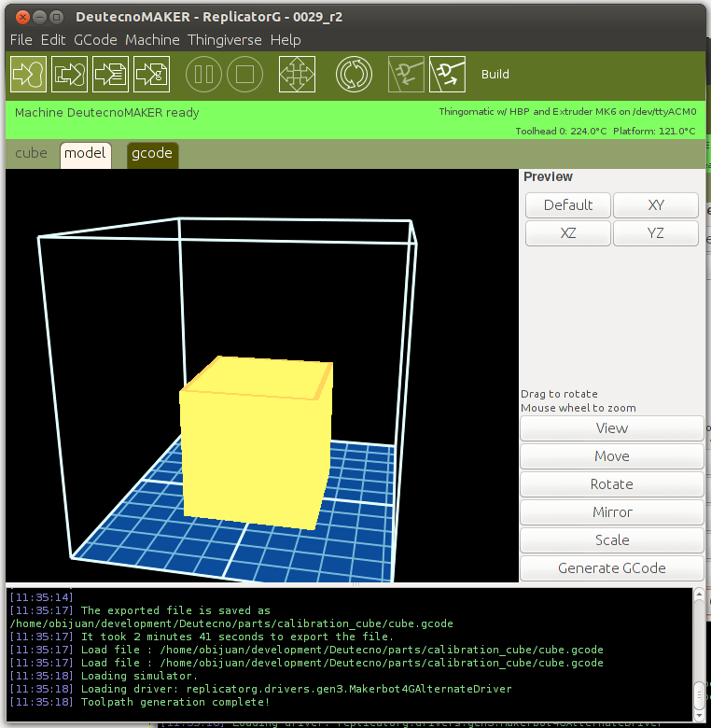This screenshot has width=711, height=728.
Task: Click the circular arrows reset icon
Action: coord(354,75)
